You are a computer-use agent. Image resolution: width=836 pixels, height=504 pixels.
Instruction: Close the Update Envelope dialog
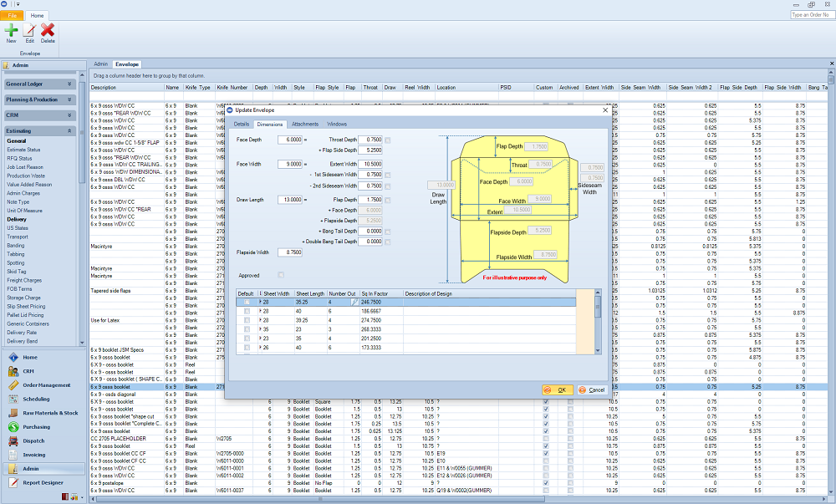(x=604, y=110)
